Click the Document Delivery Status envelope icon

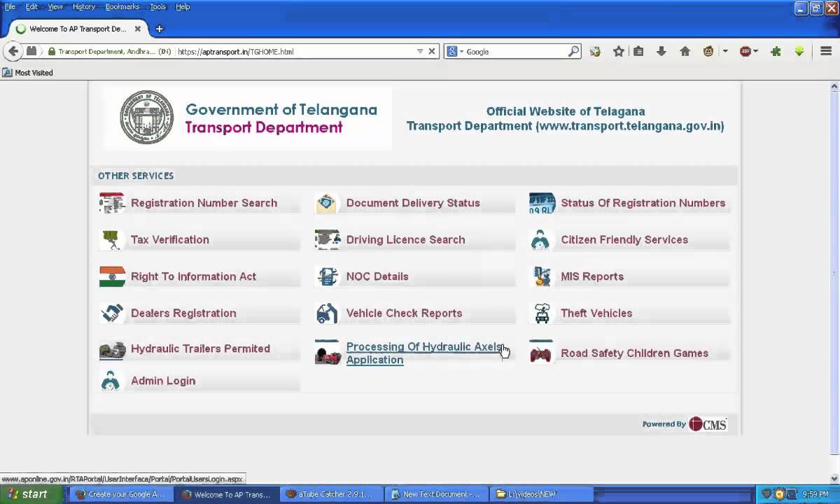[x=327, y=203]
